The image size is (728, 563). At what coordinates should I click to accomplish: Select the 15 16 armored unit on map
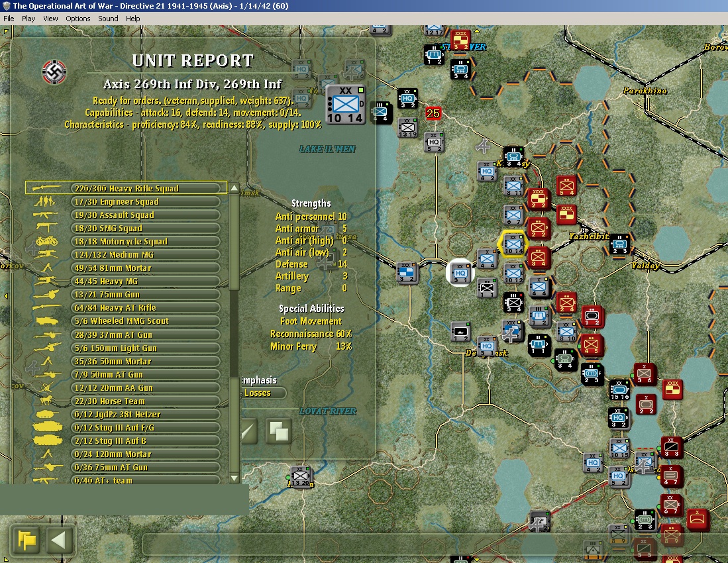pyautogui.click(x=619, y=390)
